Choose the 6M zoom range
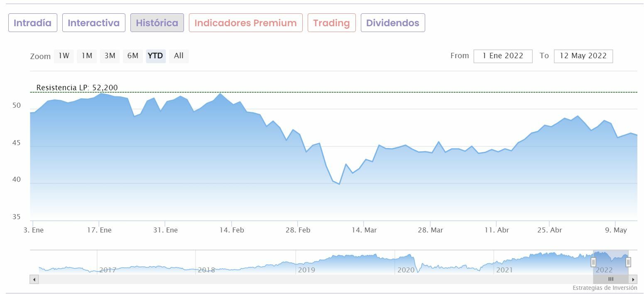 coord(133,56)
